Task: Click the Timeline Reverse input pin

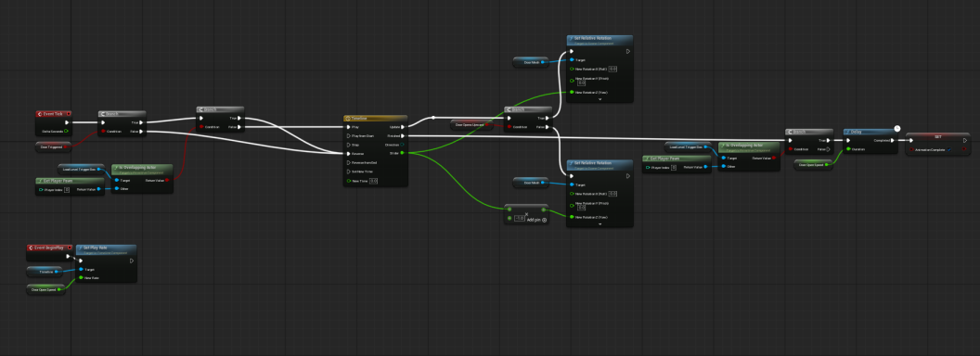Action: 348,154
